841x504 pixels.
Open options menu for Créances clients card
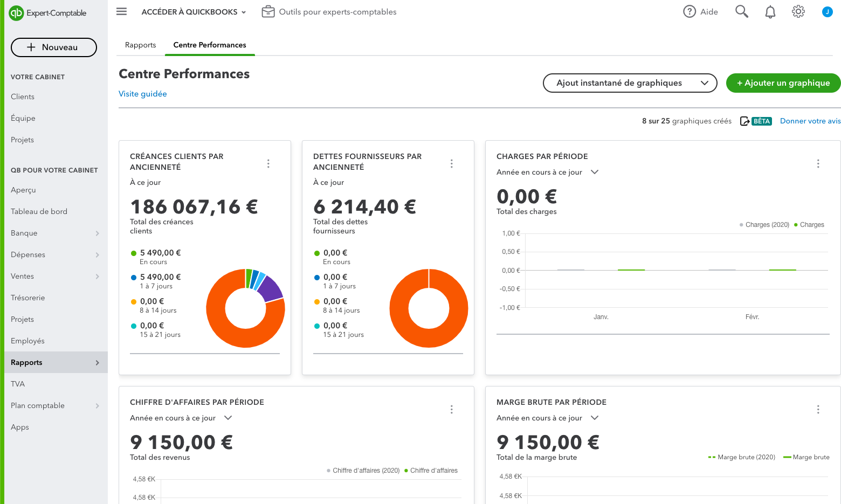point(268,163)
